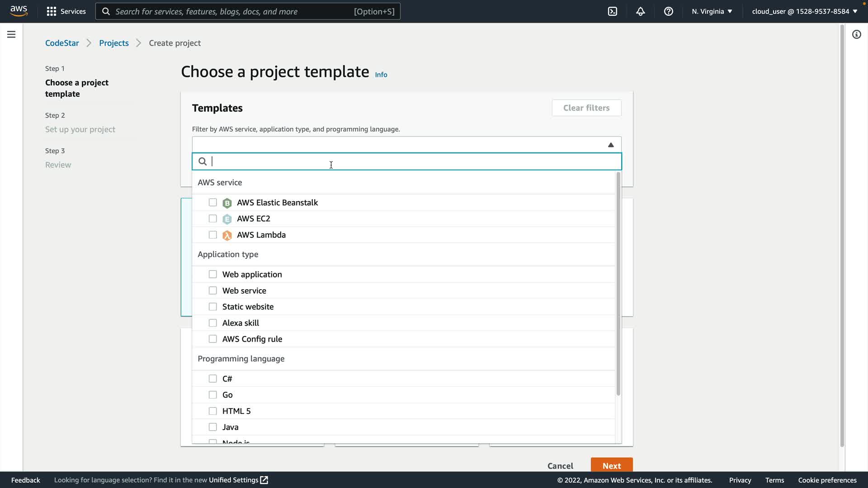This screenshot has width=868, height=488.
Task: Tick the Static website checkbox
Action: (x=212, y=307)
